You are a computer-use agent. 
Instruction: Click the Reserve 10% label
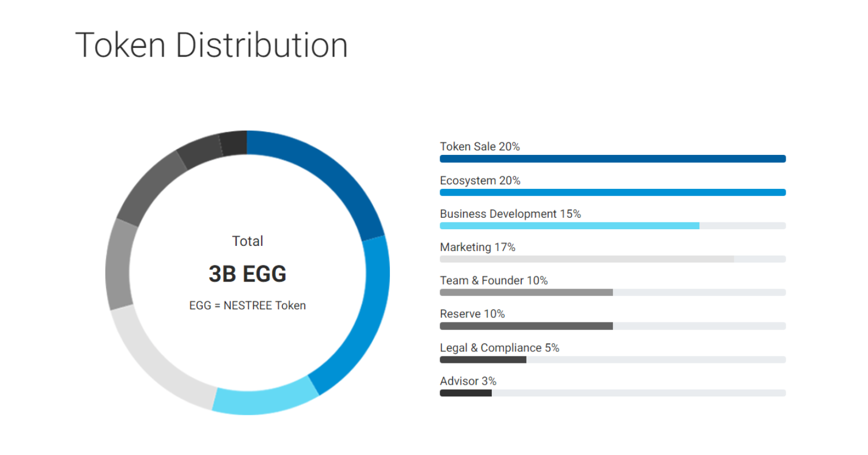[x=472, y=314]
